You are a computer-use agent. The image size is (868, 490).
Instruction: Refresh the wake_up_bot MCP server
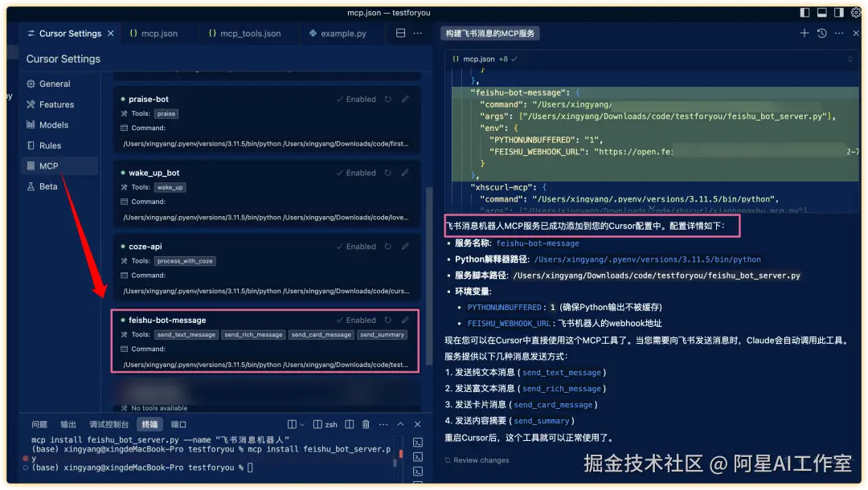coord(388,173)
